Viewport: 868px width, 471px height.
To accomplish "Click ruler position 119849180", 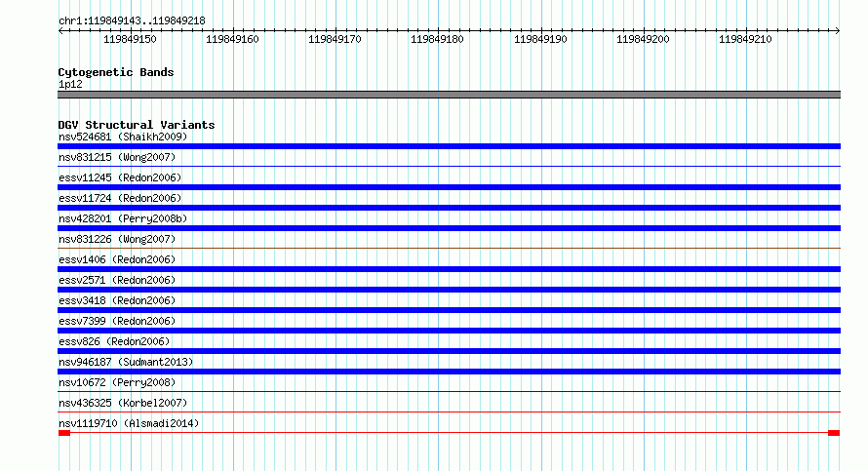I will [437, 39].
